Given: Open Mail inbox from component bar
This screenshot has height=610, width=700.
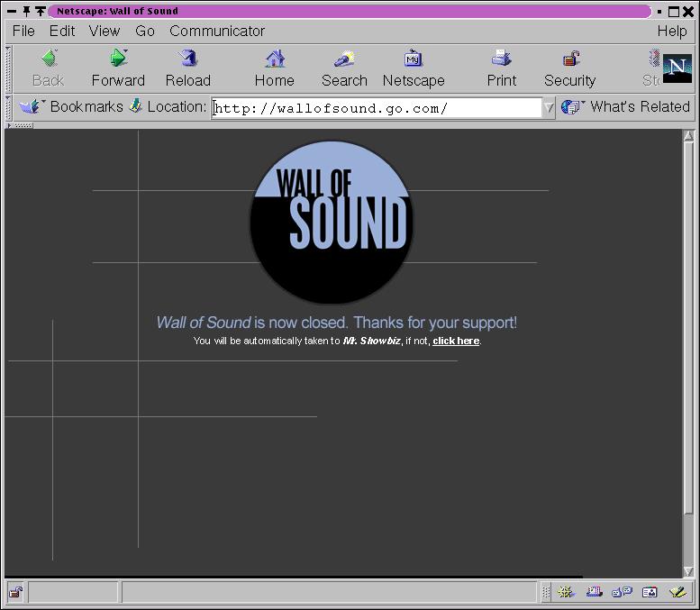Looking at the screenshot, I should 595,593.
